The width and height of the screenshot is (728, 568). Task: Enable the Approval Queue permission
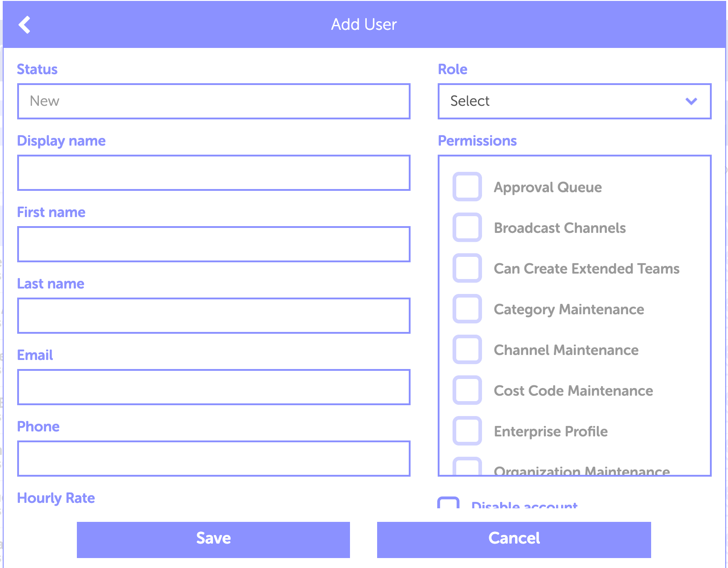click(467, 186)
